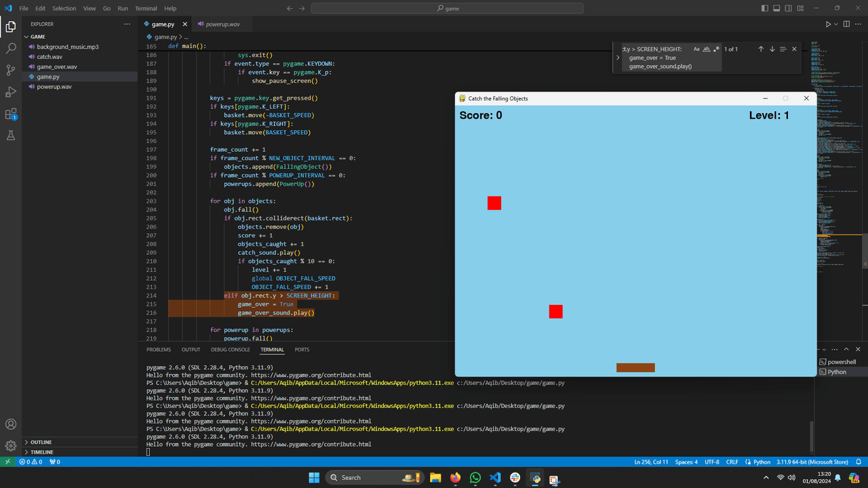Expand the OUTLINE section
This screenshot has height=488, width=868.
coord(41,442)
